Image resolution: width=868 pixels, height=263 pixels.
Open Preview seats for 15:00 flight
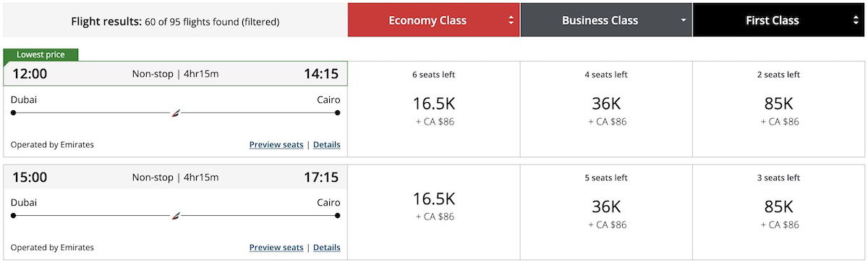click(x=276, y=247)
